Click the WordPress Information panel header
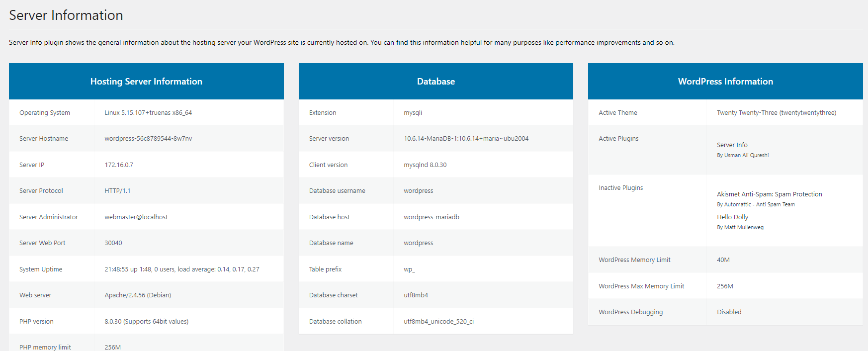Image resolution: width=868 pixels, height=351 pixels. pos(725,82)
